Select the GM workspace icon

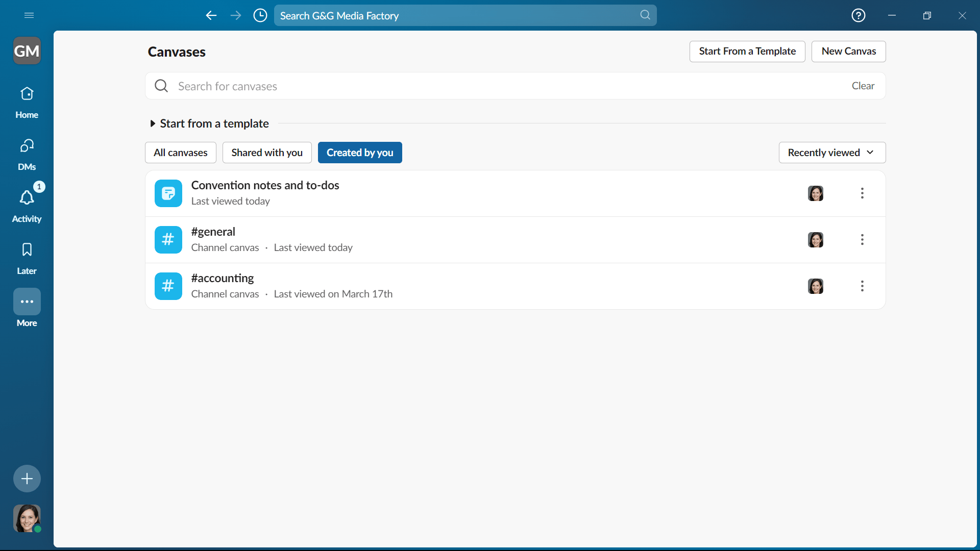[27, 51]
